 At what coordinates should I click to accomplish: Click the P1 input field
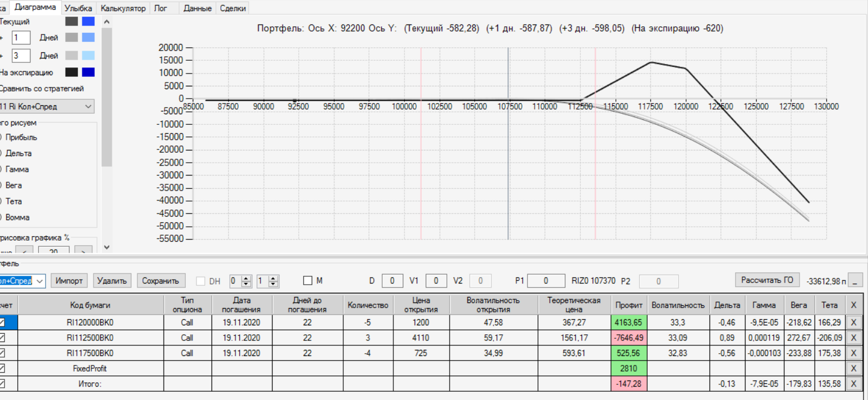[x=546, y=281]
